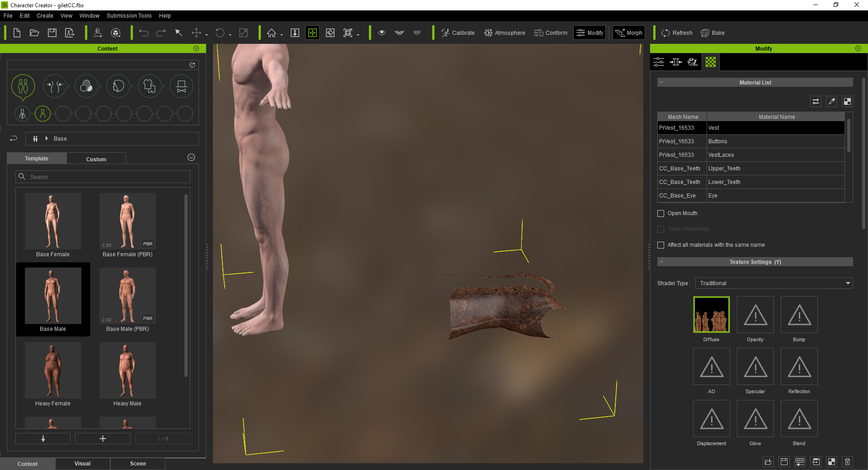Open the Create menu
Image resolution: width=868 pixels, height=470 pixels.
coord(45,15)
